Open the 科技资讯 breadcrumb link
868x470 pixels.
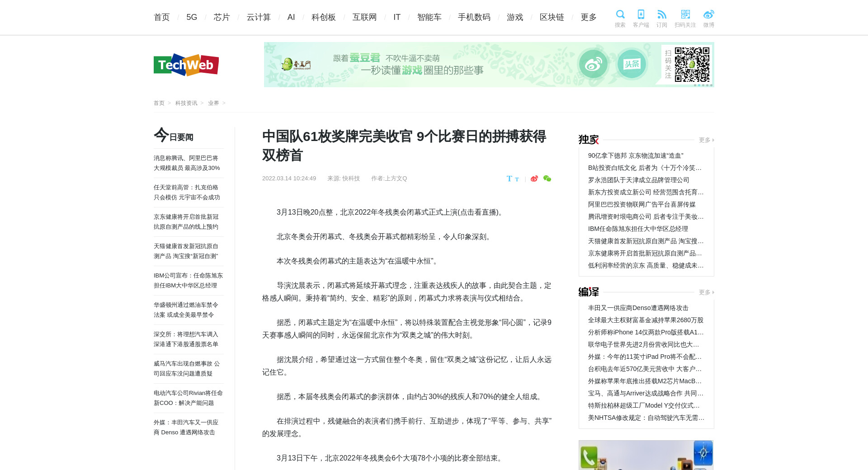pyautogui.click(x=186, y=103)
